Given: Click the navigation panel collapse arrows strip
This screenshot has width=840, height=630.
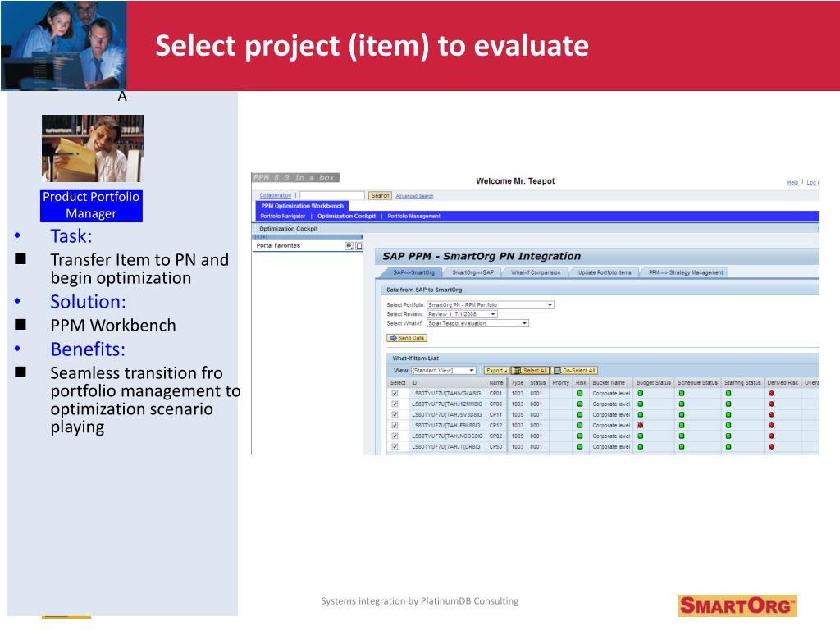Looking at the screenshot, I should tap(308, 236).
